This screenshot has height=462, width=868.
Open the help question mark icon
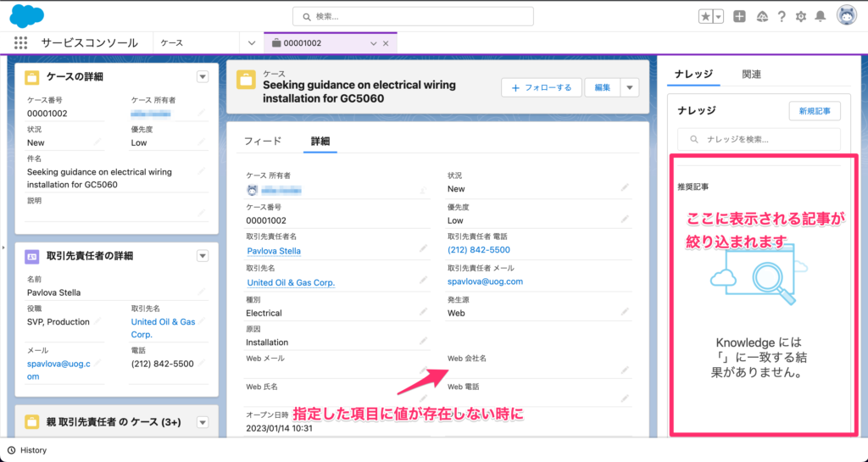pyautogui.click(x=781, y=17)
